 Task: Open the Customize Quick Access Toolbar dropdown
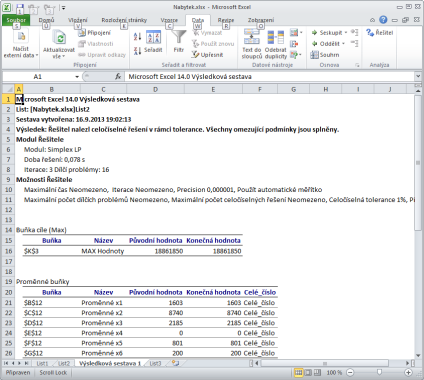tap(63, 7)
